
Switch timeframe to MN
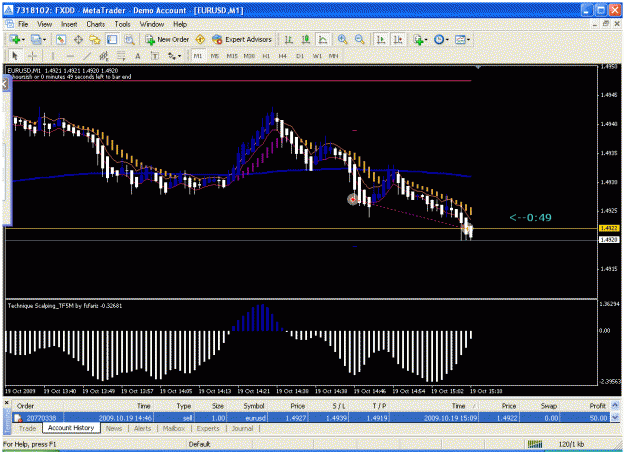(x=333, y=56)
